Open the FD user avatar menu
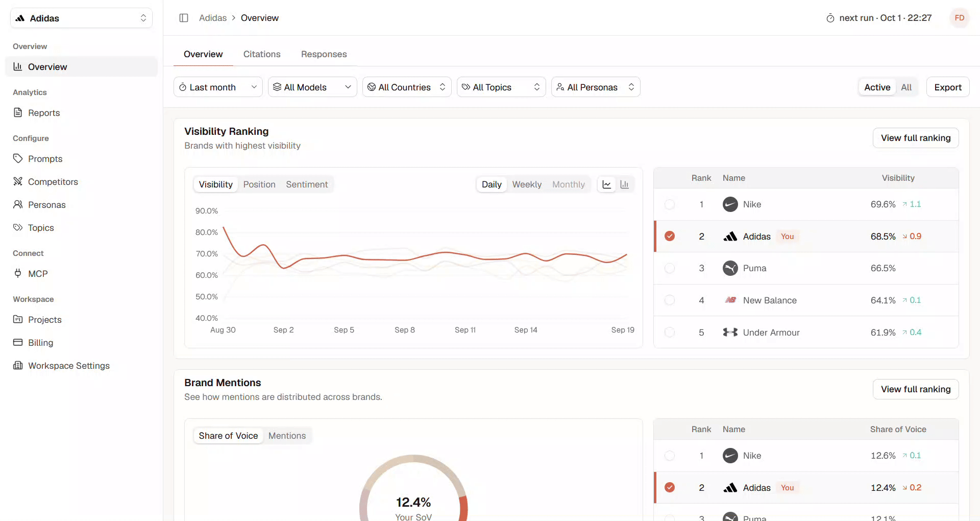This screenshot has width=980, height=521. 959,18
